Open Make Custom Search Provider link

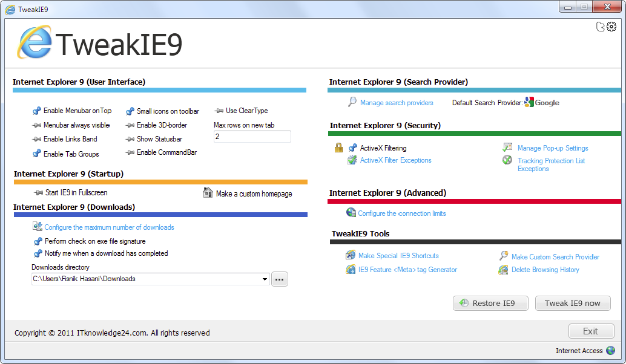click(555, 257)
